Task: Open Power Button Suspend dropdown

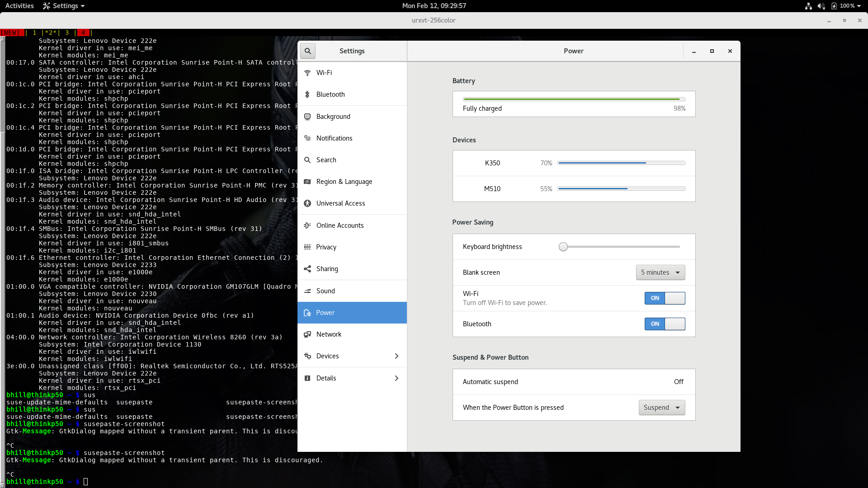Action: pos(662,408)
